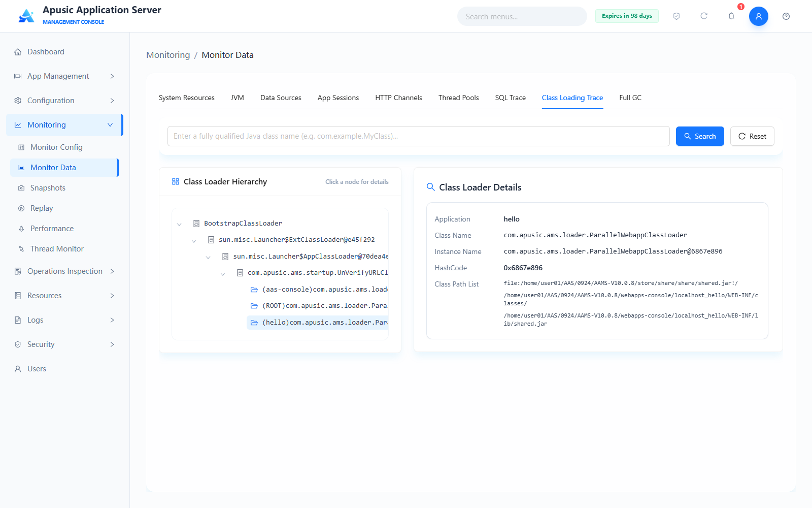Image resolution: width=812 pixels, height=508 pixels.
Task: Click the Replay play icon
Action: [x=21, y=208]
